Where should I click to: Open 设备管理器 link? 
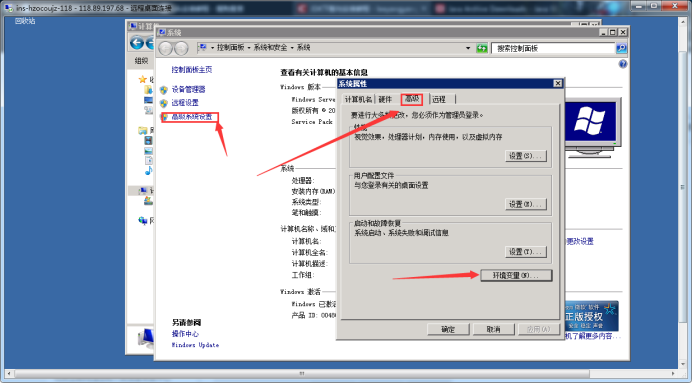[188, 90]
